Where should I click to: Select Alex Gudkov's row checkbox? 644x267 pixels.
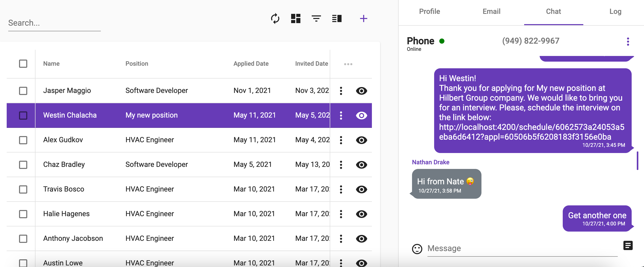(x=23, y=140)
